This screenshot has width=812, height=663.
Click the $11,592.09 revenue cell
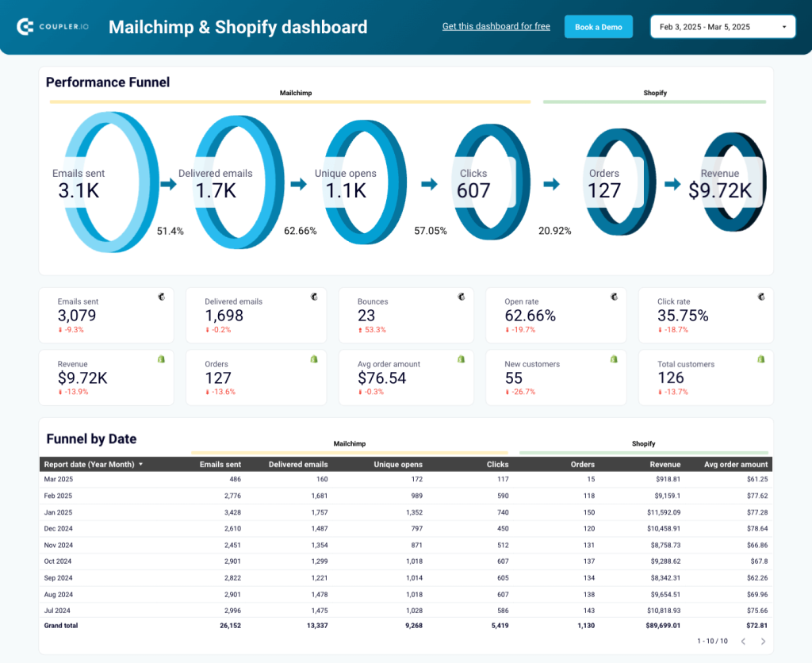point(664,512)
